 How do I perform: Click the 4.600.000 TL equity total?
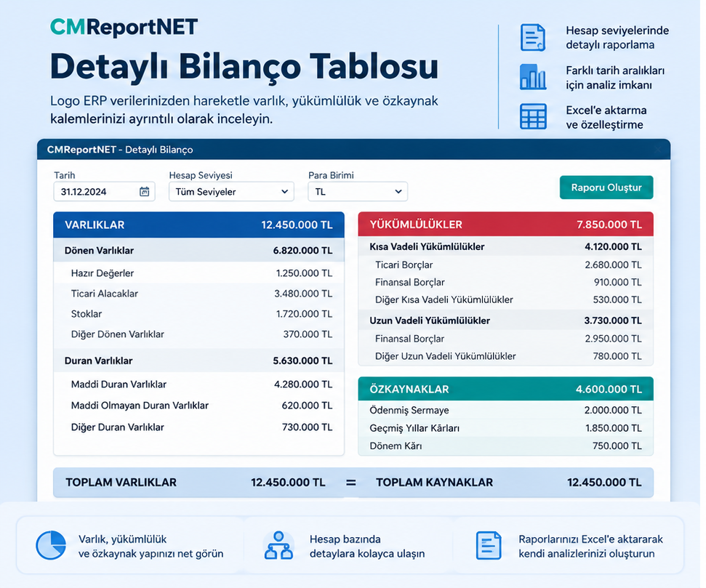[x=609, y=390]
